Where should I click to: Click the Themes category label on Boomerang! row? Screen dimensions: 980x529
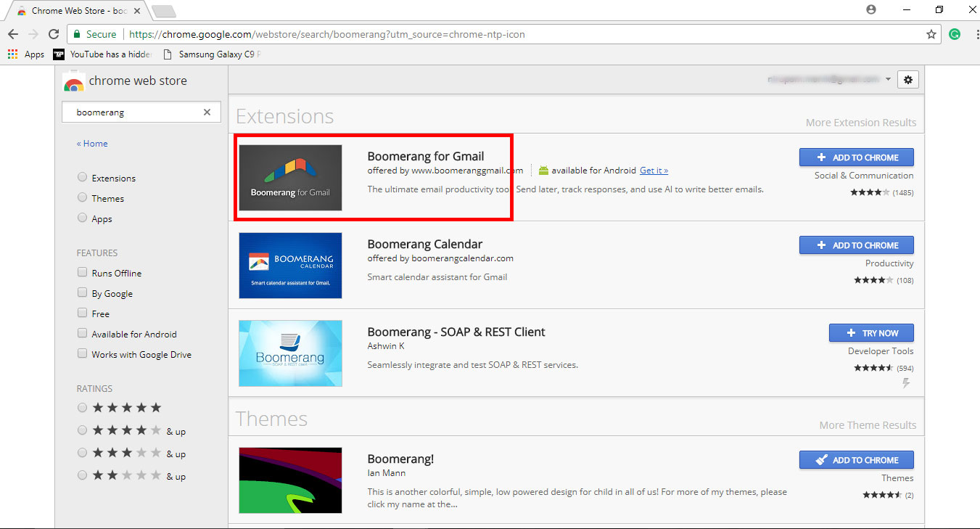(x=897, y=478)
